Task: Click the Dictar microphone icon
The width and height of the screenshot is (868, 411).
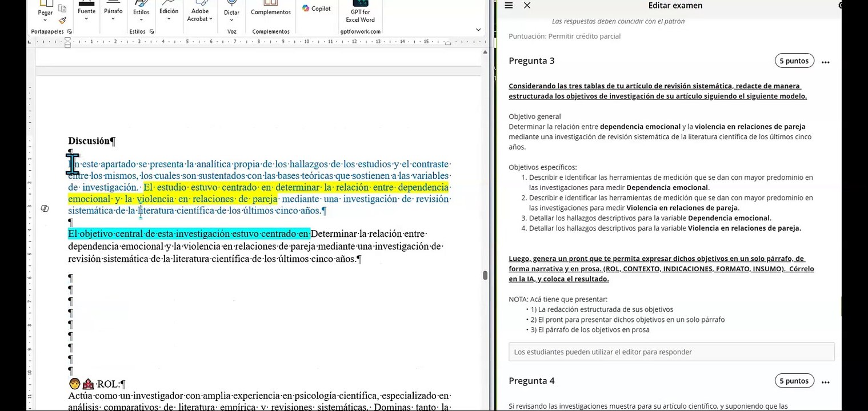Action: pos(231,3)
